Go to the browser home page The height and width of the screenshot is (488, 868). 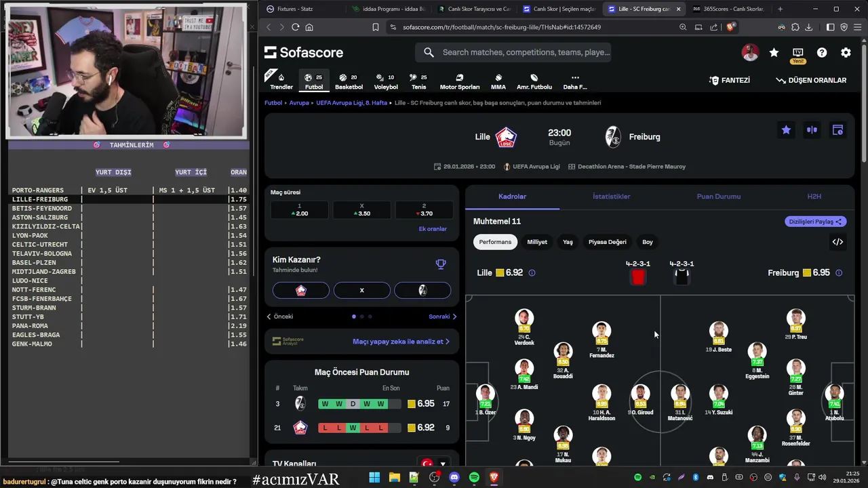click(x=309, y=27)
